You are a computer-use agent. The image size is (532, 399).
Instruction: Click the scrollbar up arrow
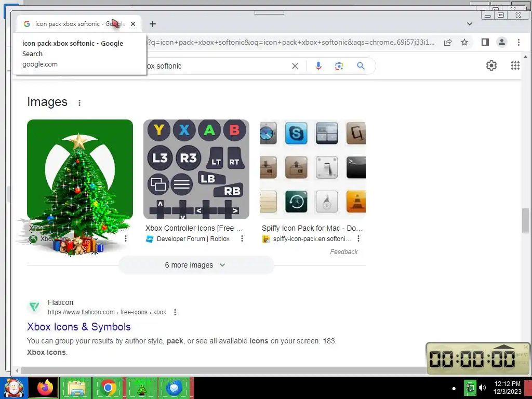(526, 57)
